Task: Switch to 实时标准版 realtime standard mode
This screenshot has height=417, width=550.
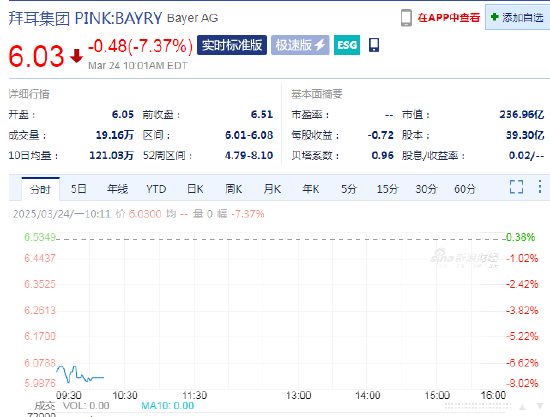Action: [232, 45]
